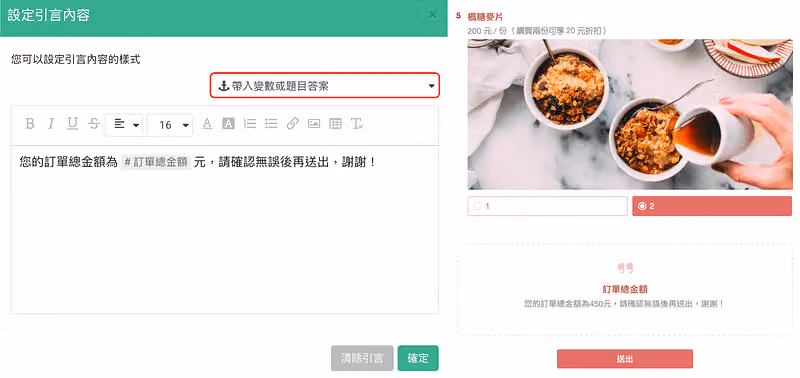The image size is (800, 378).
Task: Toggle bold formatting in editor toolbar
Action: pos(30,124)
